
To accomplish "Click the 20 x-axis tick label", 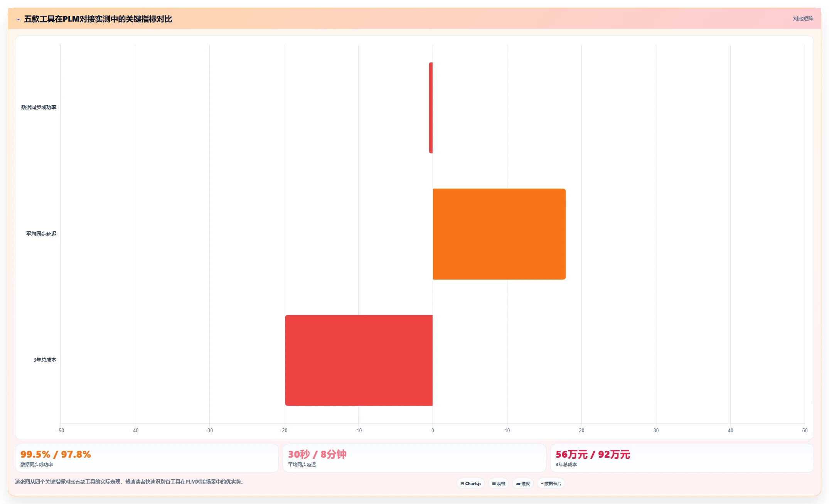I will point(581,430).
